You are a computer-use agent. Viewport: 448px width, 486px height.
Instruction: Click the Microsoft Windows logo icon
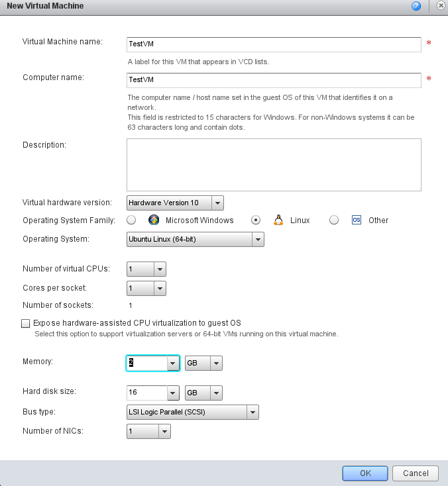tap(154, 220)
